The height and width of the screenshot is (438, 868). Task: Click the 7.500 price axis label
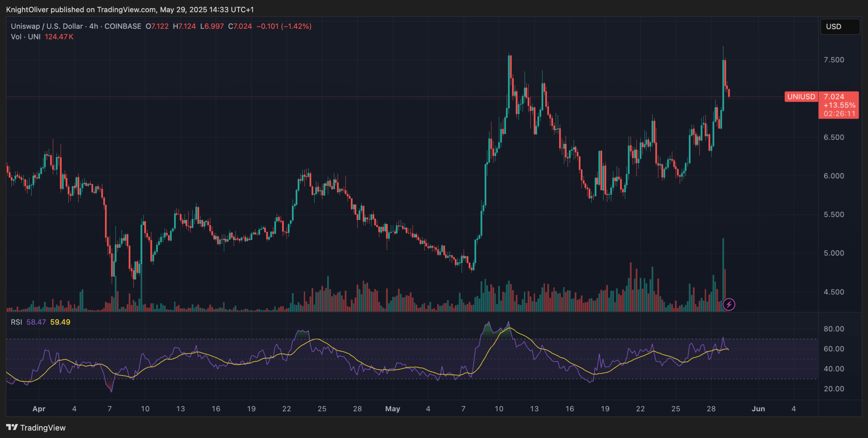[x=834, y=60]
